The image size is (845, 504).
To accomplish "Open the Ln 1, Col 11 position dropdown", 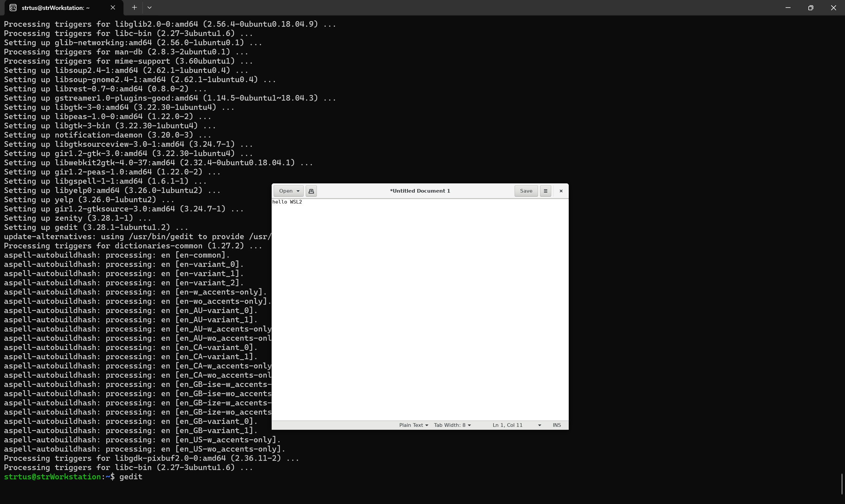I will click(517, 425).
